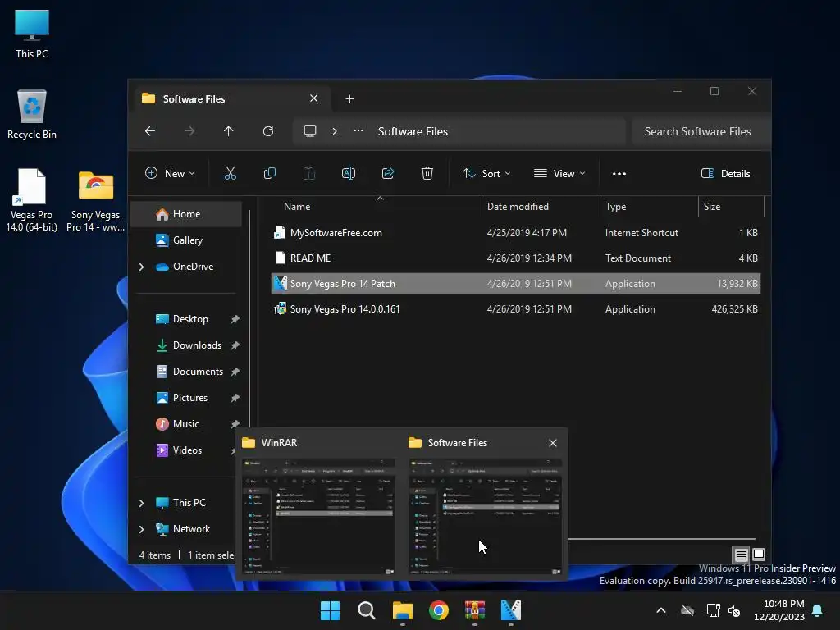This screenshot has height=630, width=840.
Task: Open the see-more ellipsis in toolbar
Action: pos(619,174)
